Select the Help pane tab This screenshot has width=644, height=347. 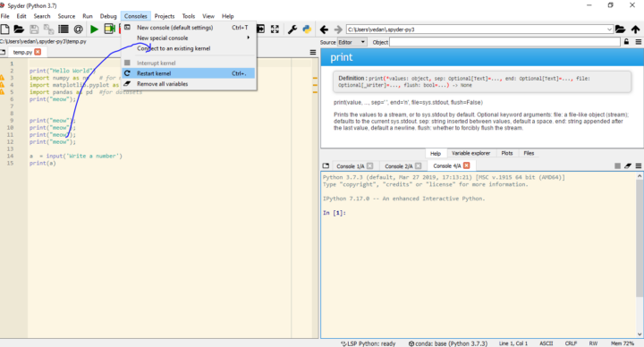coord(436,154)
